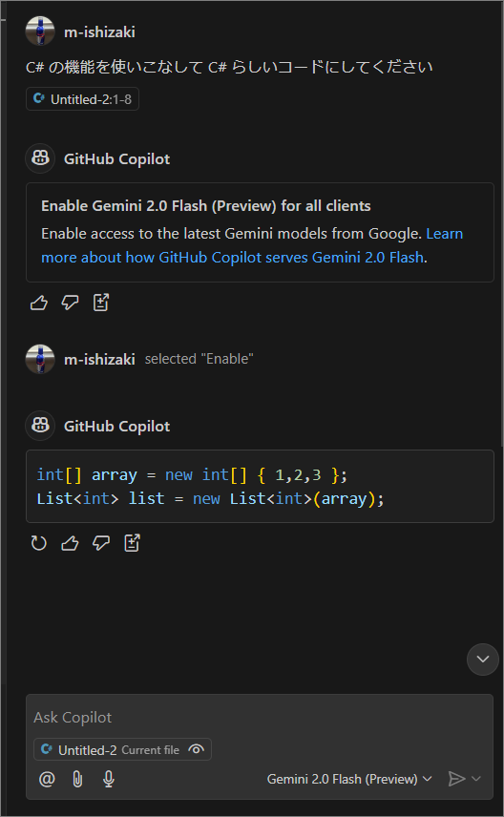Add context with the @ icon
The width and height of the screenshot is (504, 817).
tap(47, 780)
